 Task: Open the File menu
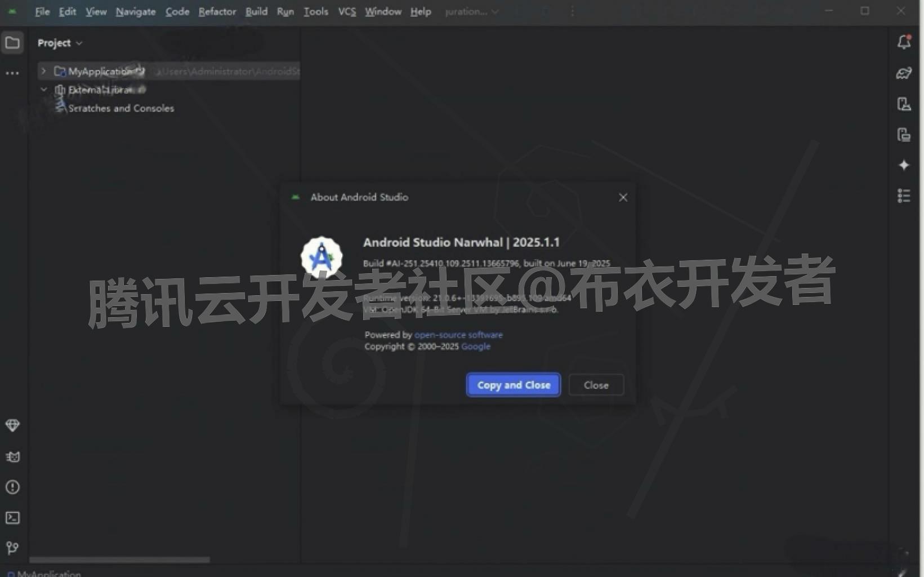tap(42, 11)
